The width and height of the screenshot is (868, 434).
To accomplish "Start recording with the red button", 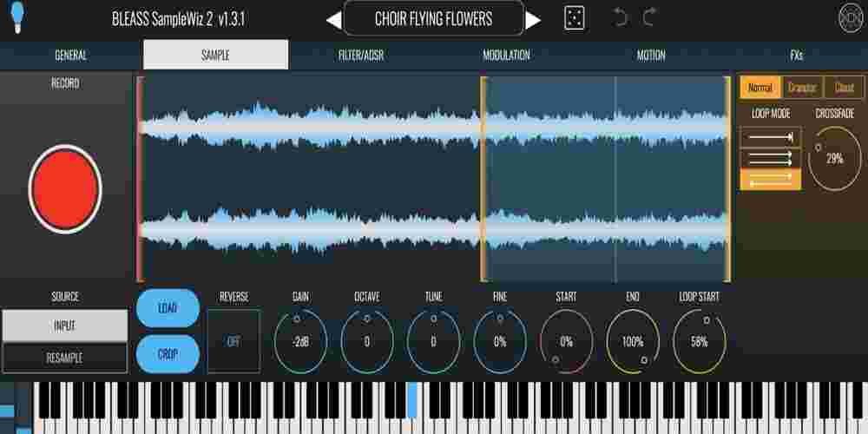I will tap(65, 188).
